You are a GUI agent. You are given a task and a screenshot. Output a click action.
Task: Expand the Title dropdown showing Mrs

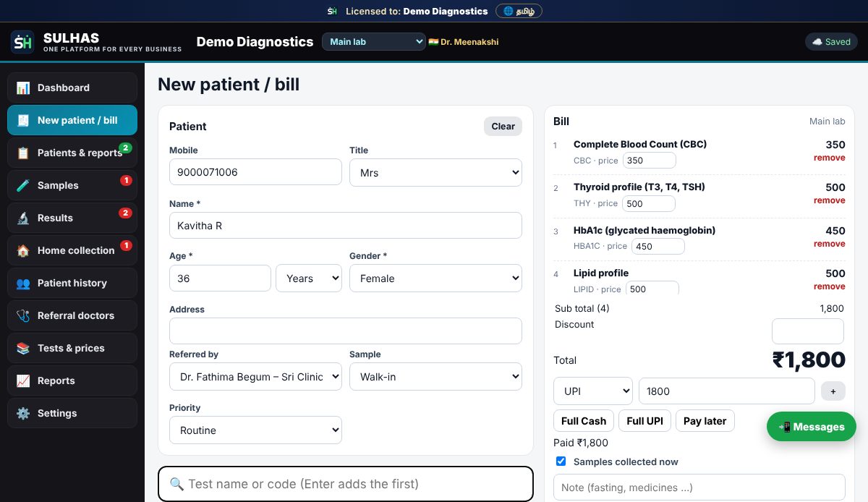coord(435,173)
